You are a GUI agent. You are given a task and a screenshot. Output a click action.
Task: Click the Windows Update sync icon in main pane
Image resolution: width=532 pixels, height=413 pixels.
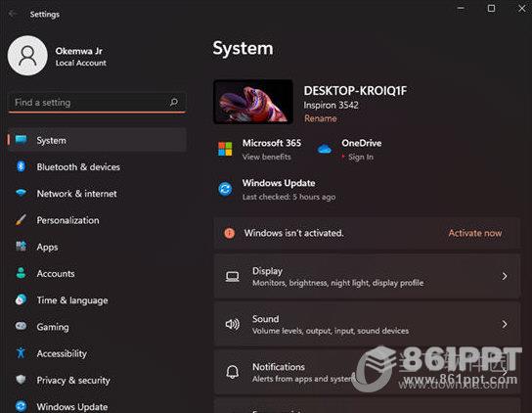(225, 189)
